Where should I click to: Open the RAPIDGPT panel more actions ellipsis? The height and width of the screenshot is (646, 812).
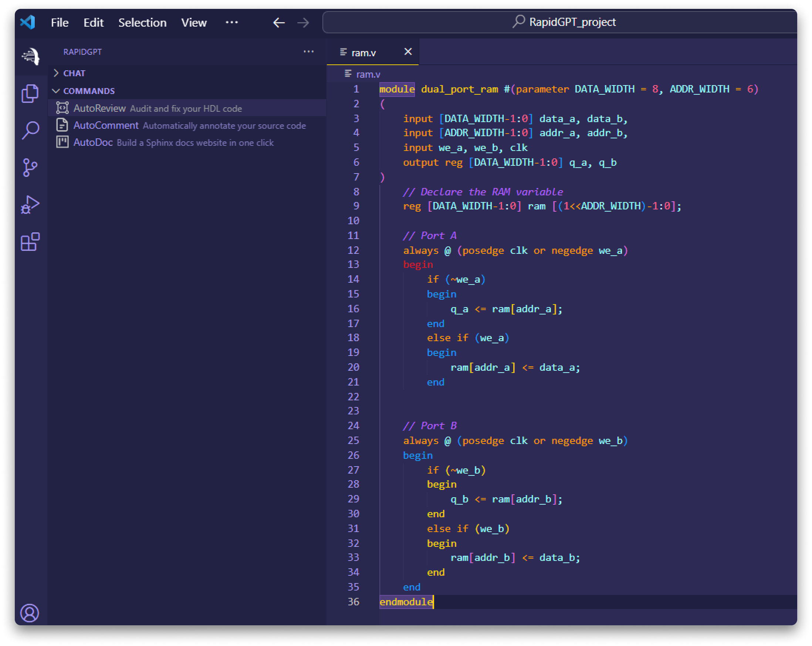pos(308,52)
